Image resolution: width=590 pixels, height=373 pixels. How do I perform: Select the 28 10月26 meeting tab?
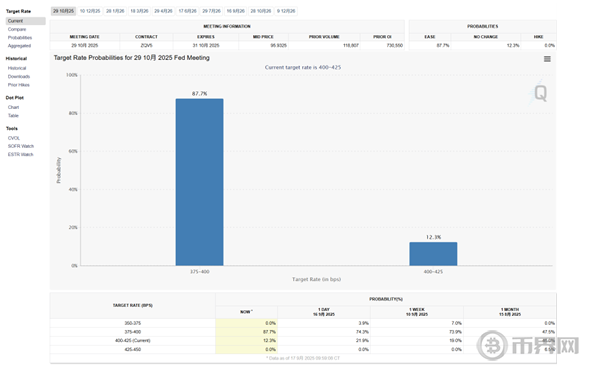point(261,11)
